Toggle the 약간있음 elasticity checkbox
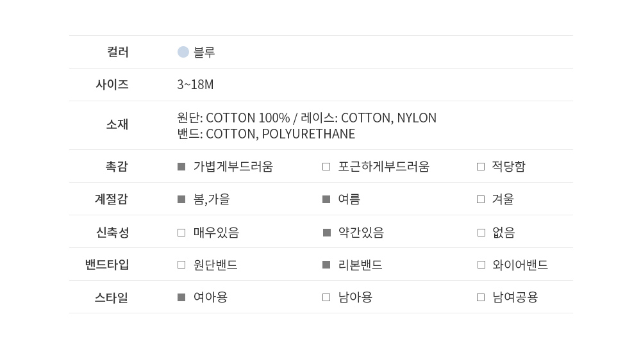641x364 pixels. (x=327, y=233)
